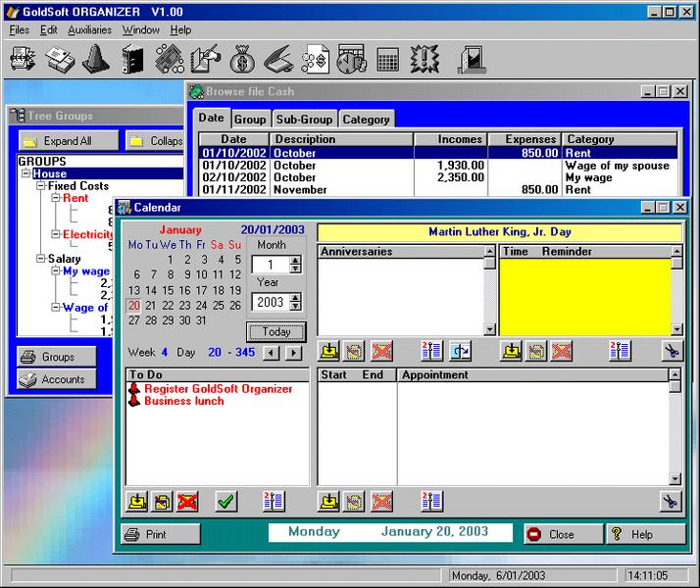The height and width of the screenshot is (588, 700).
Task: Select the 'Wage of my spouse' cash row
Action: [x=439, y=166]
